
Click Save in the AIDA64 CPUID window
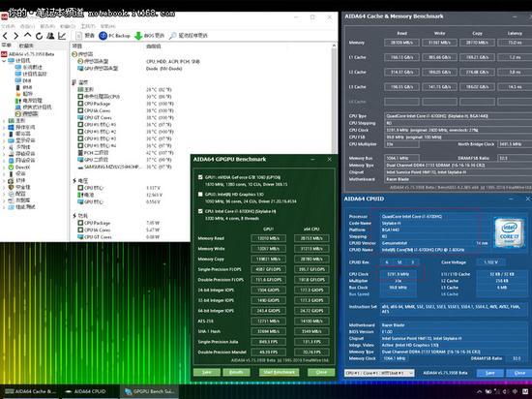click(490, 373)
